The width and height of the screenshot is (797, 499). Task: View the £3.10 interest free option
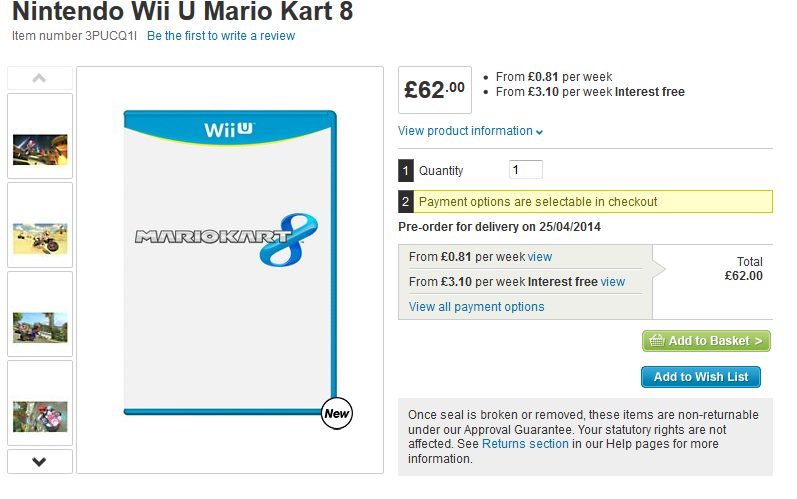tap(612, 282)
